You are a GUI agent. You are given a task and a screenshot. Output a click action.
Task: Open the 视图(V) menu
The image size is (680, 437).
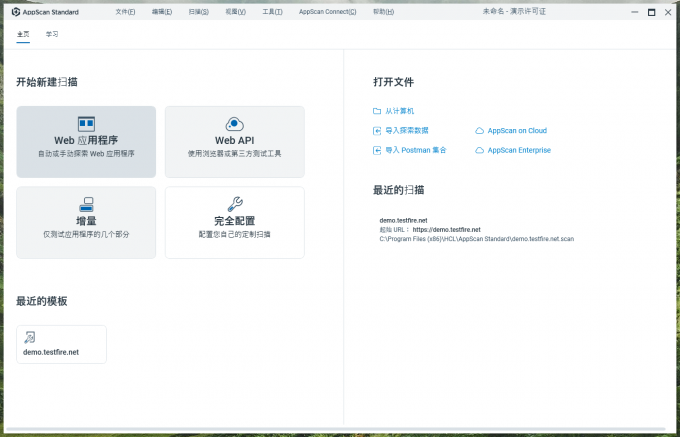click(x=235, y=12)
